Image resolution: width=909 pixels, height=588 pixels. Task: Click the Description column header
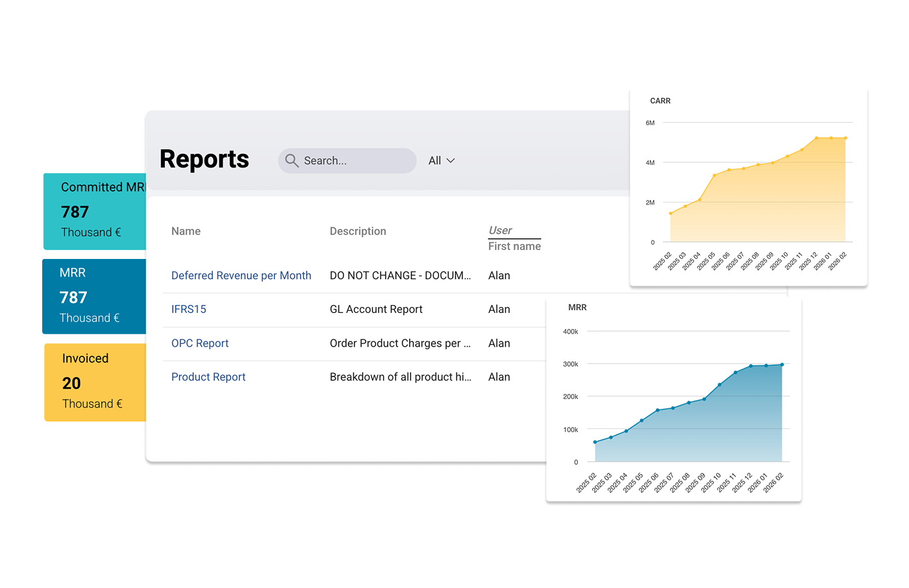pos(357,232)
